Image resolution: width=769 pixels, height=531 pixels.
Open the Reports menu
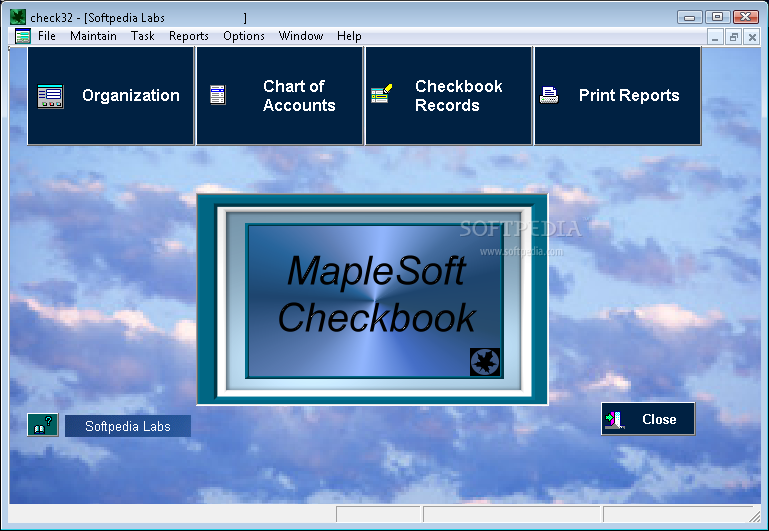click(189, 36)
